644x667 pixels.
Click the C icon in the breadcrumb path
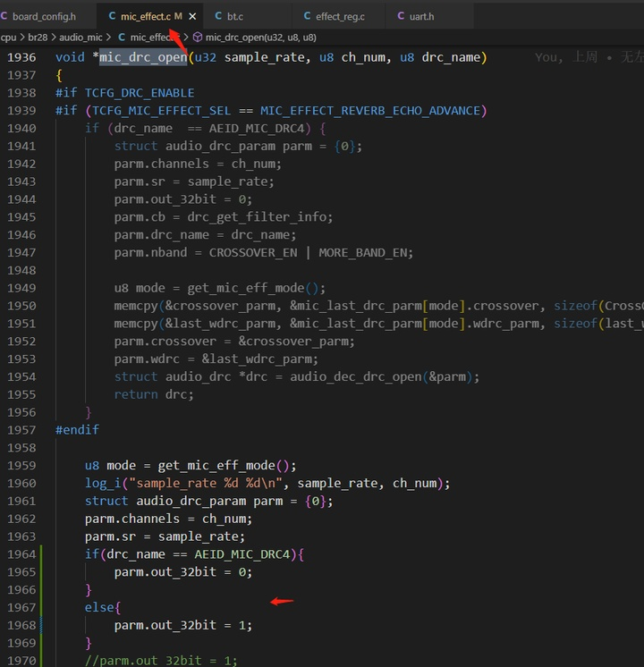(x=122, y=38)
